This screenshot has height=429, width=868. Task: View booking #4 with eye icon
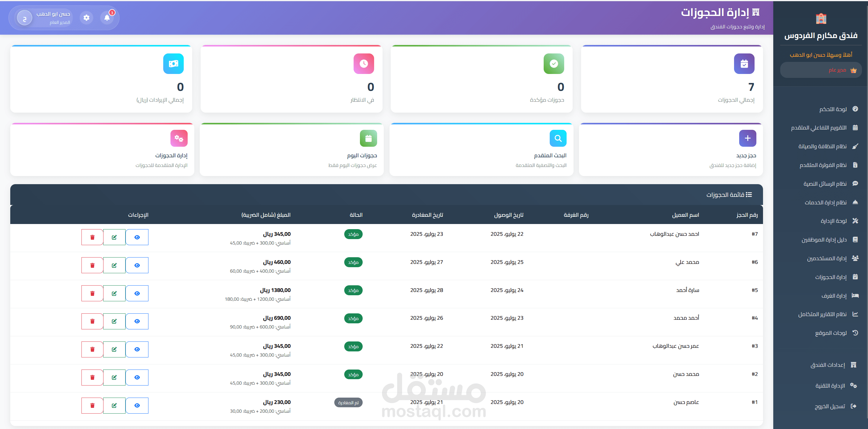(137, 321)
